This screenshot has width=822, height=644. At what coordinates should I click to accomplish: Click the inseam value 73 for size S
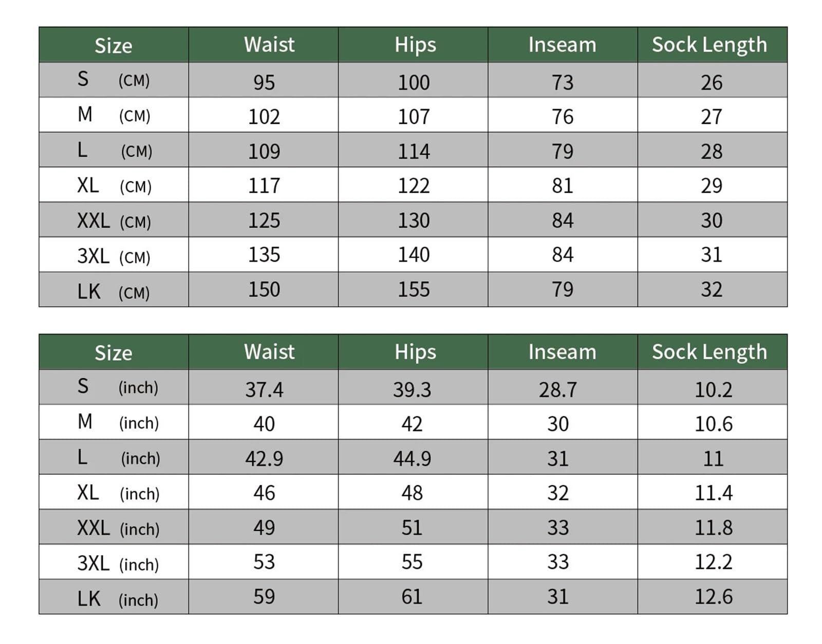point(563,82)
